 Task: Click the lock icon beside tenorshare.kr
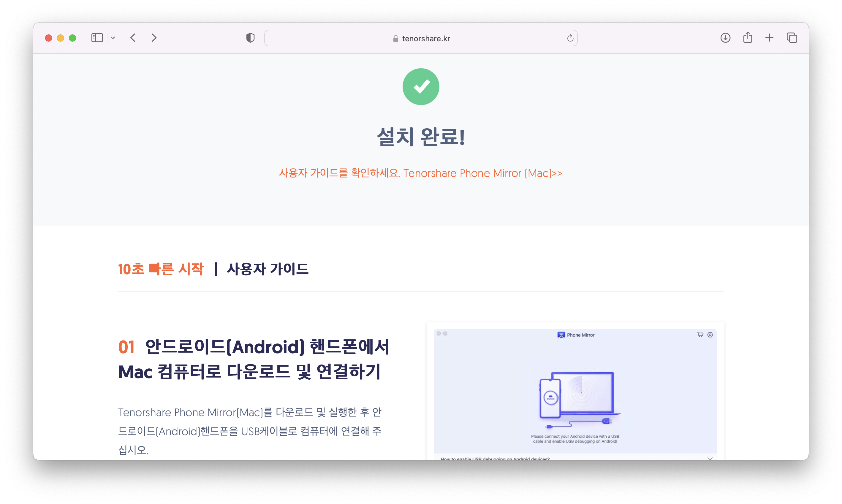[x=395, y=39]
